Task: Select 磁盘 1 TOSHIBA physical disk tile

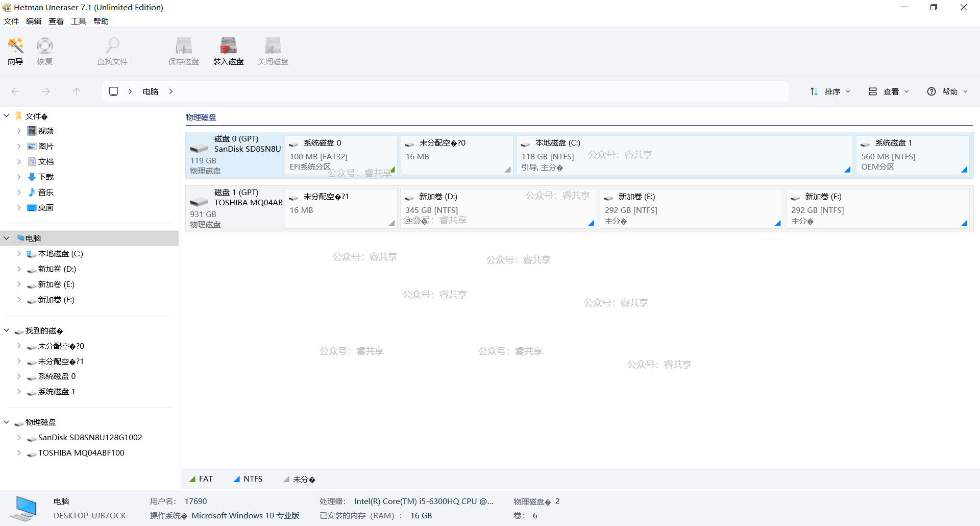Action: [x=235, y=209]
